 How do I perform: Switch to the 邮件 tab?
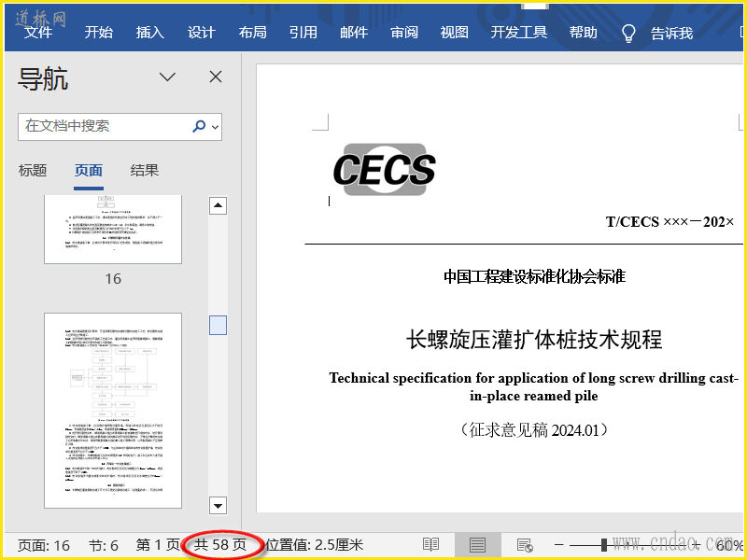click(354, 33)
